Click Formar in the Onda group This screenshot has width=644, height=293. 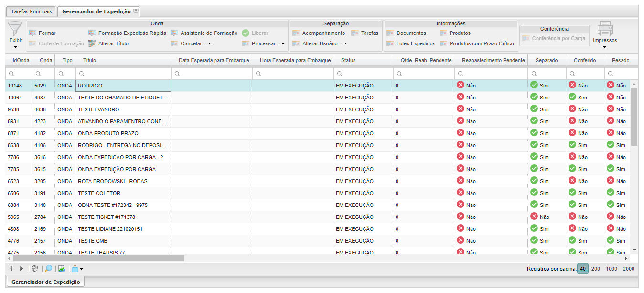tap(42, 33)
